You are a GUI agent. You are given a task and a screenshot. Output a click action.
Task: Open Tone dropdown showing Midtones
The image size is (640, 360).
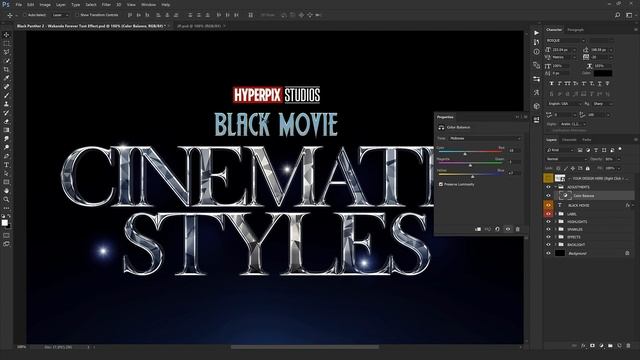pyautogui.click(x=485, y=138)
